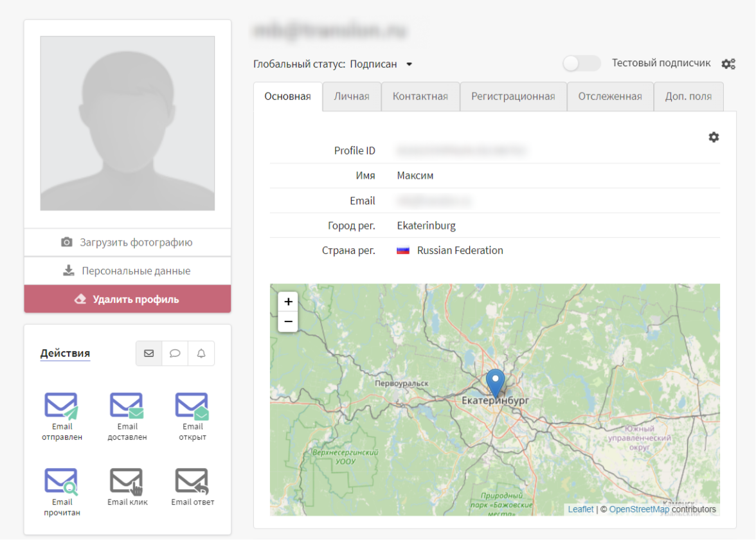Click the Email отправлен action icon
The height and width of the screenshot is (540, 756).
tap(62, 406)
